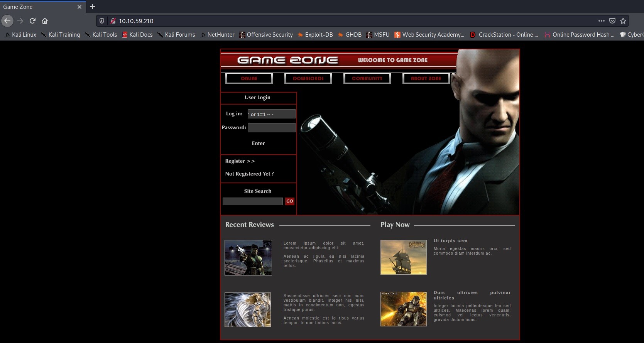The image size is (644, 343).
Task: Focus the Password input field
Action: coord(271,128)
